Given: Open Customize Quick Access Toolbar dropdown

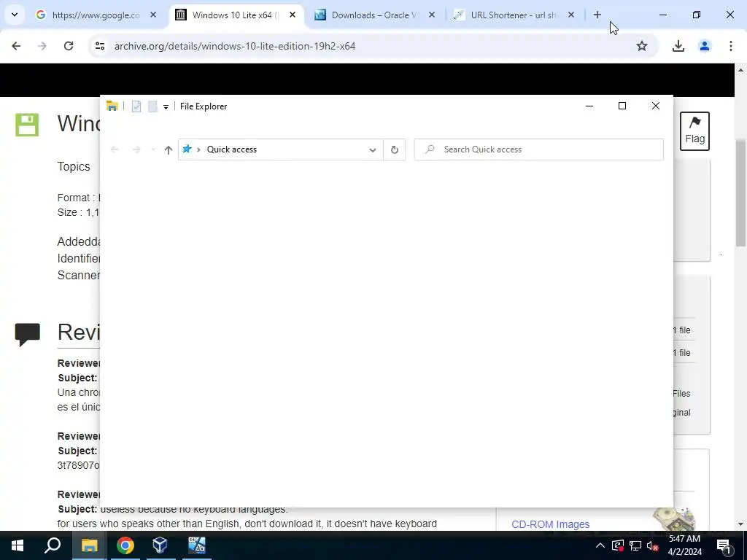Looking at the screenshot, I should pos(166,107).
